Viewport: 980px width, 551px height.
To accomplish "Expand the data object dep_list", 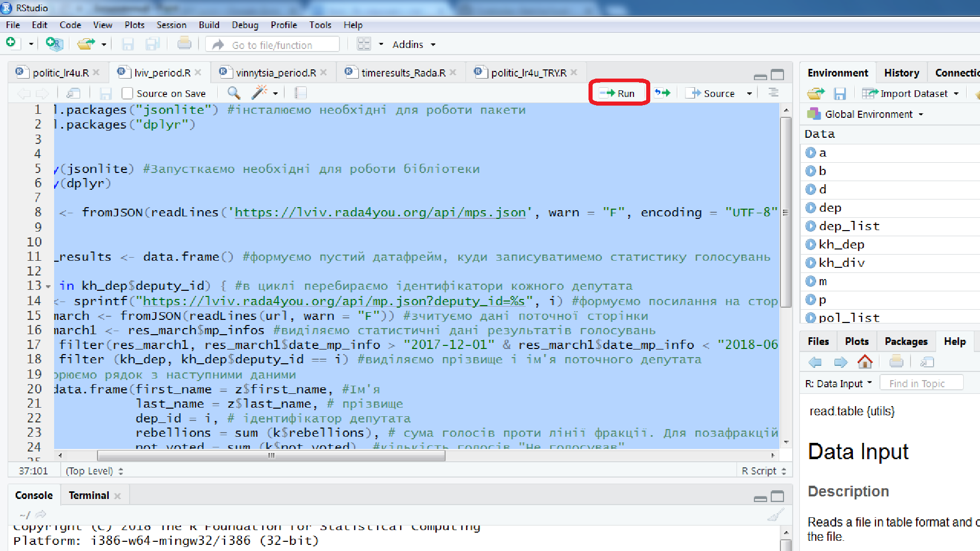I will [811, 226].
